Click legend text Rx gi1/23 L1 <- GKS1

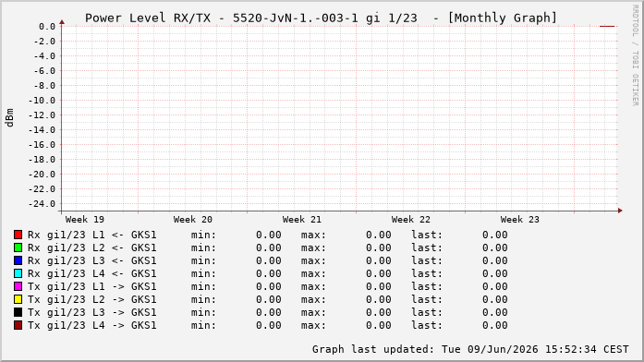tap(92, 235)
